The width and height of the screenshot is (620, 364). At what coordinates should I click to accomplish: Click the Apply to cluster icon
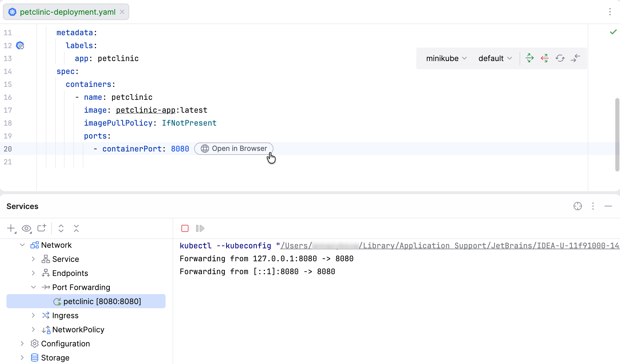coord(530,58)
